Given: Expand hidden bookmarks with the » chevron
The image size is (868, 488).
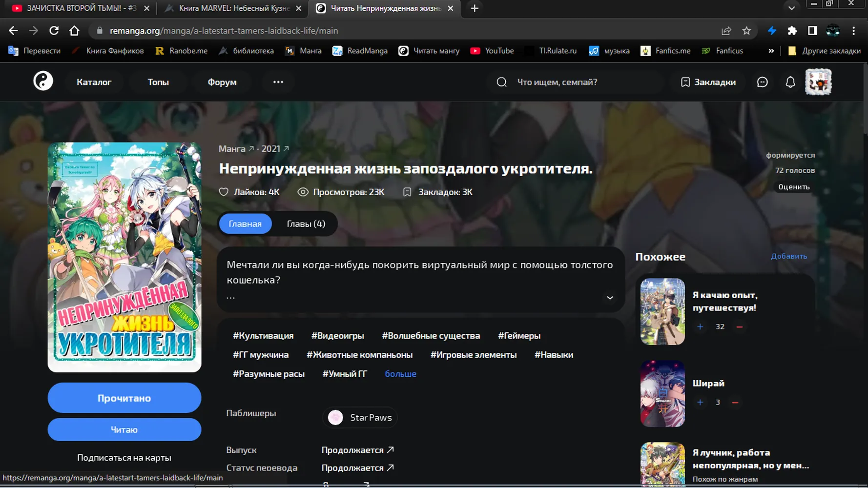Looking at the screenshot, I should pyautogui.click(x=771, y=51).
